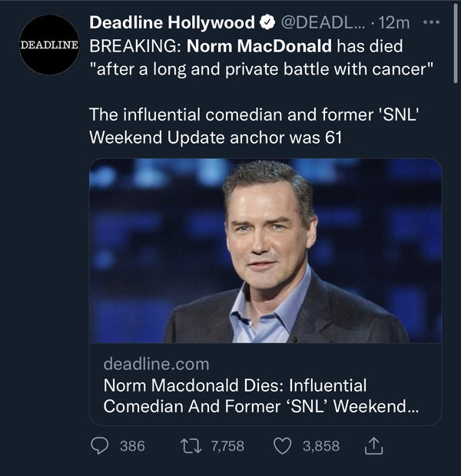Share the tweet using the upload arrow icon

376,446
